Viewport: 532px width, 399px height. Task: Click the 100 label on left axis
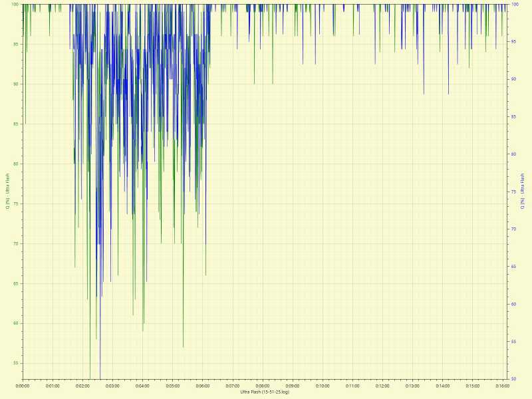[15, 4]
